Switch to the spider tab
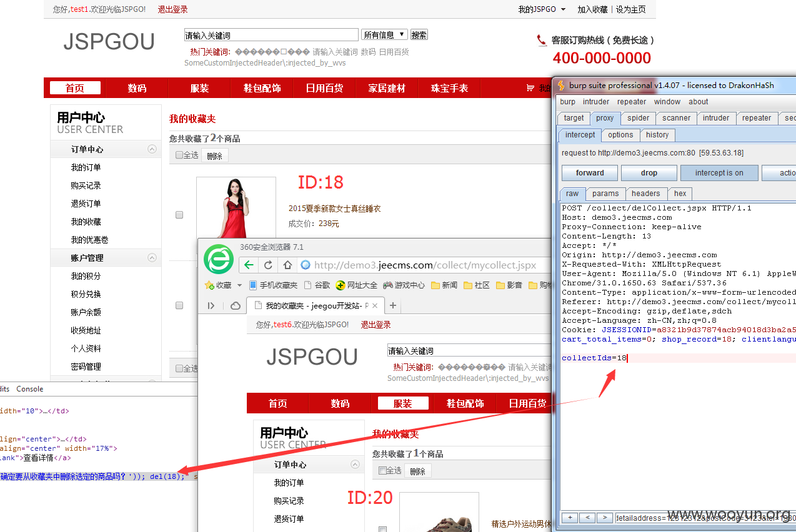The image size is (796, 532). pyautogui.click(x=638, y=118)
